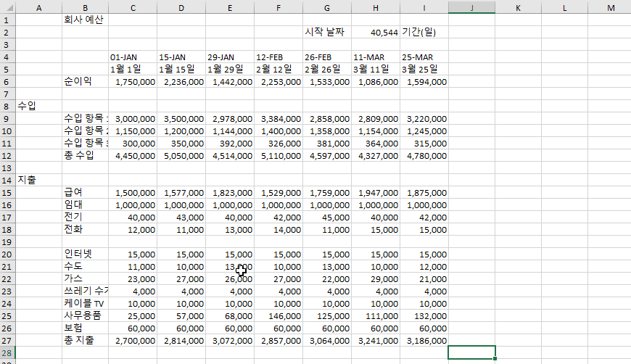Select net profit value 2,253,000
The image size is (631, 364).
coord(279,82)
